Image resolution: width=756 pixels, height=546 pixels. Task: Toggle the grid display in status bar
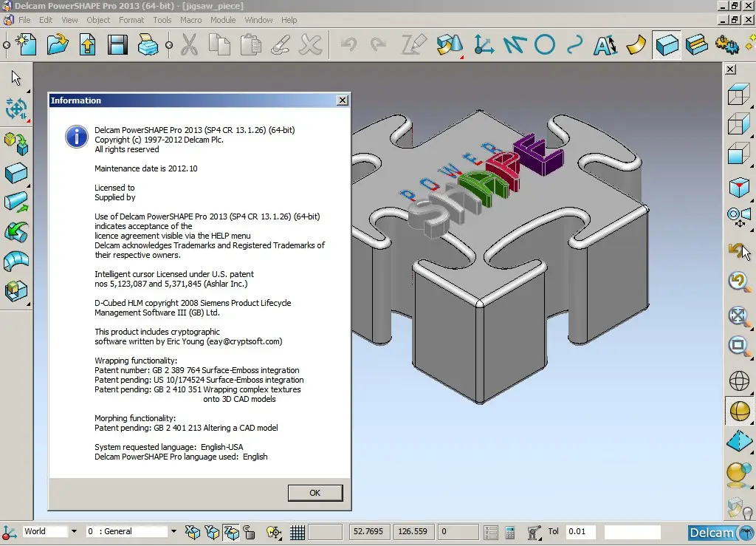click(x=298, y=532)
